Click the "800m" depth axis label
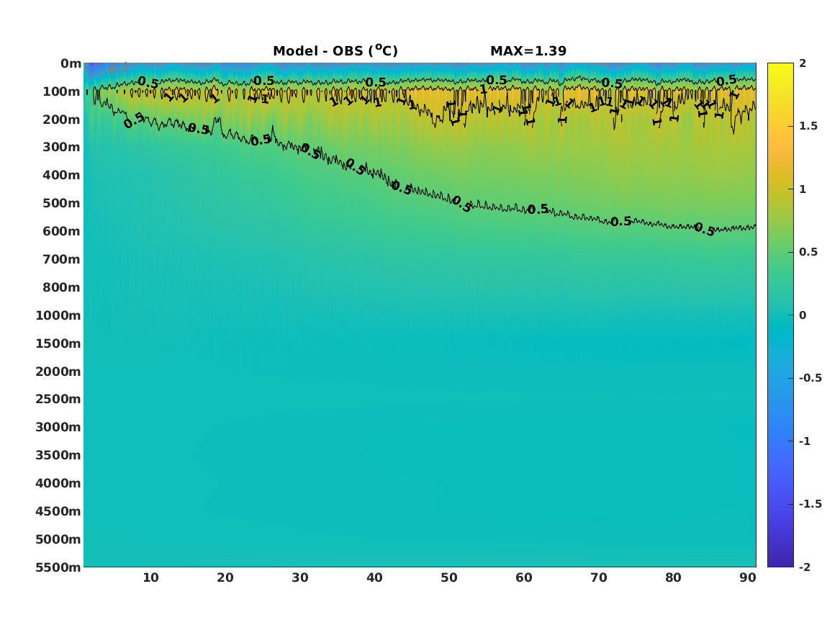Viewport: 840px width, 630px height. coord(62,287)
